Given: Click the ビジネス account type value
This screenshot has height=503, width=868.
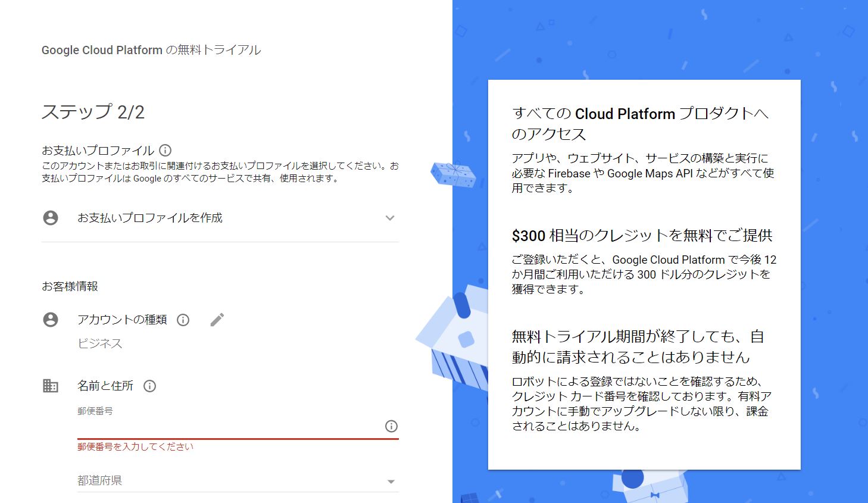Looking at the screenshot, I should [x=100, y=343].
